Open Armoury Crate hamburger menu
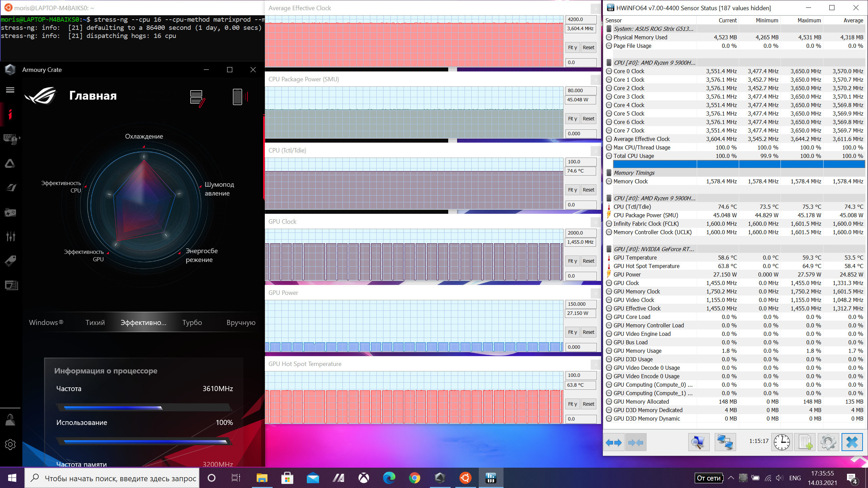This screenshot has width=868, height=488. pyautogui.click(x=10, y=90)
